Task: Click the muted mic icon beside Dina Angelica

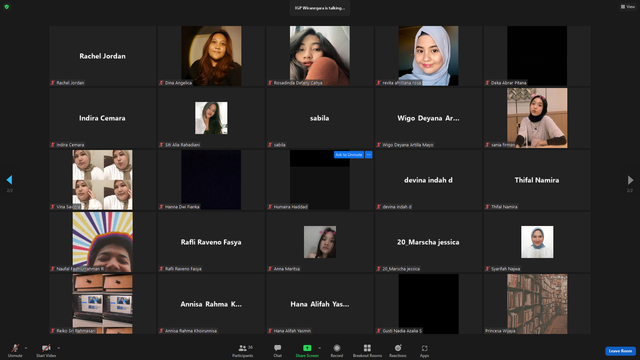Action: 161,83
